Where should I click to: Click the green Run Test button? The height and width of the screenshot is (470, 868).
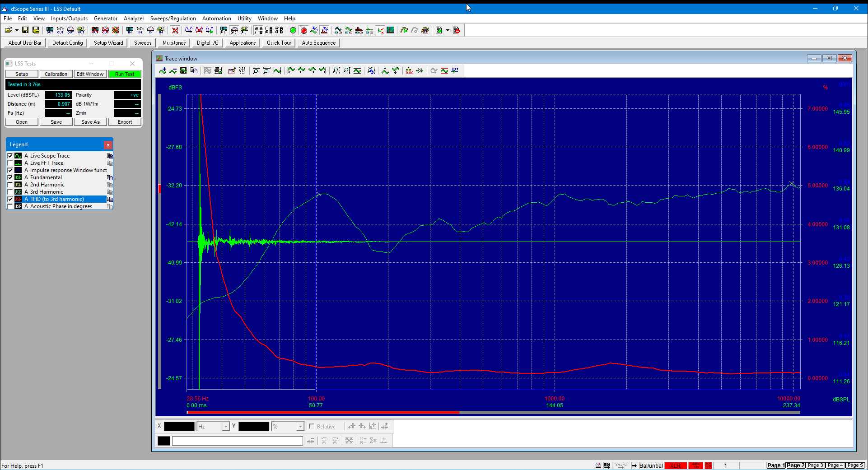(x=125, y=74)
